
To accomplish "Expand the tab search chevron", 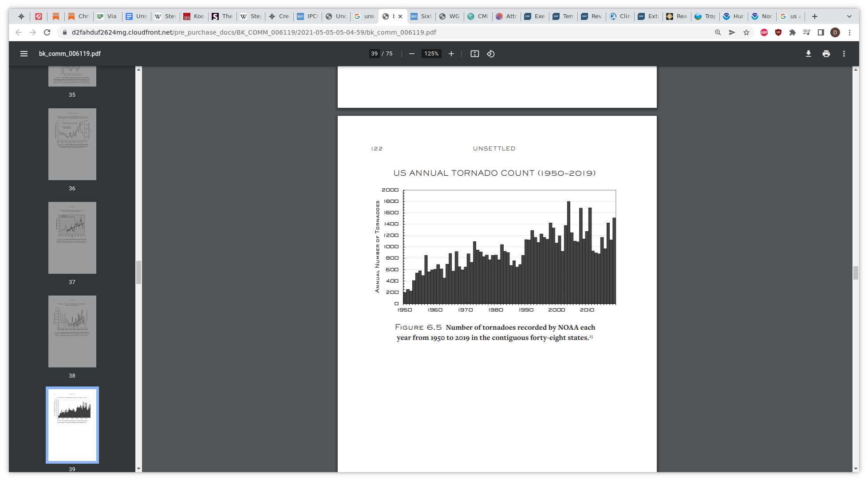I will coord(849,16).
